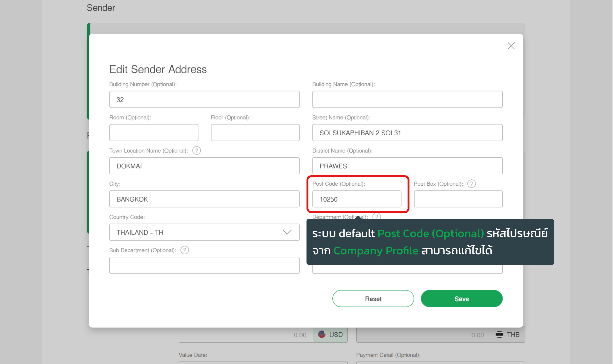The height and width of the screenshot is (364, 613).
Task: Click the Payment Detail (Optional) label
Action: coord(389,355)
